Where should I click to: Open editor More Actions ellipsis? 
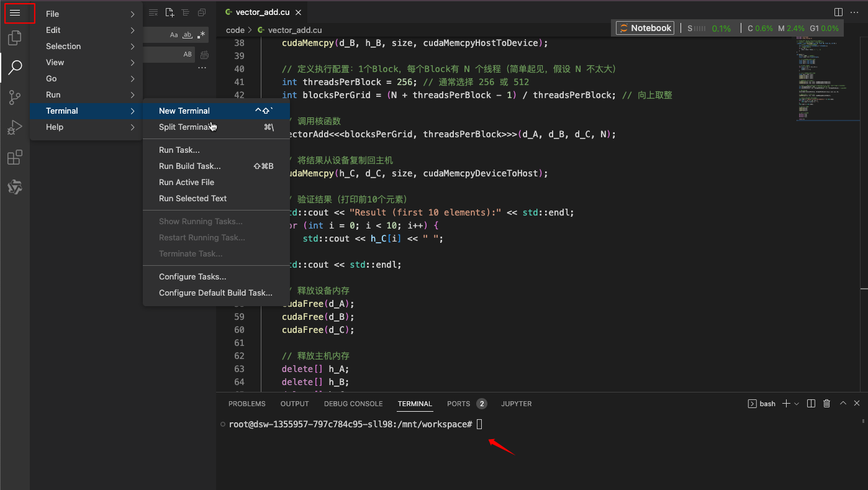[x=856, y=12]
